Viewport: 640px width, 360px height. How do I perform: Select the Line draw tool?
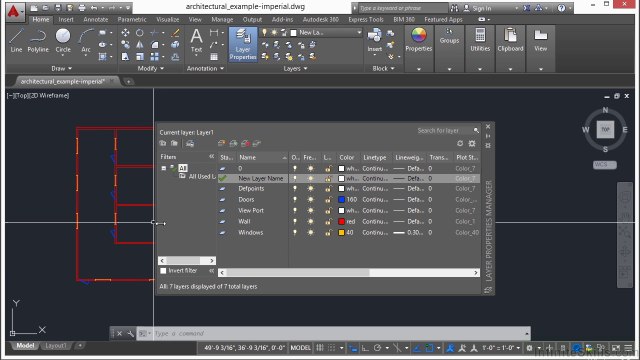point(16,40)
